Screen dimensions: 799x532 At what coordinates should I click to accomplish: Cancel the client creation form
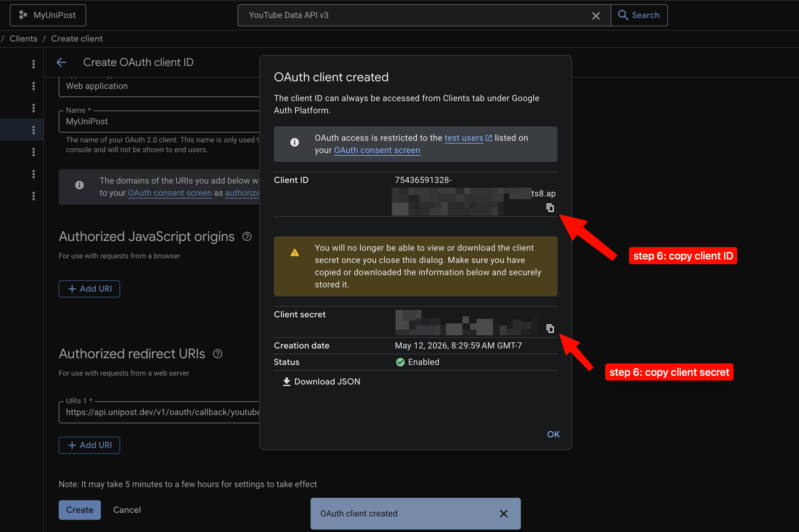(x=127, y=510)
